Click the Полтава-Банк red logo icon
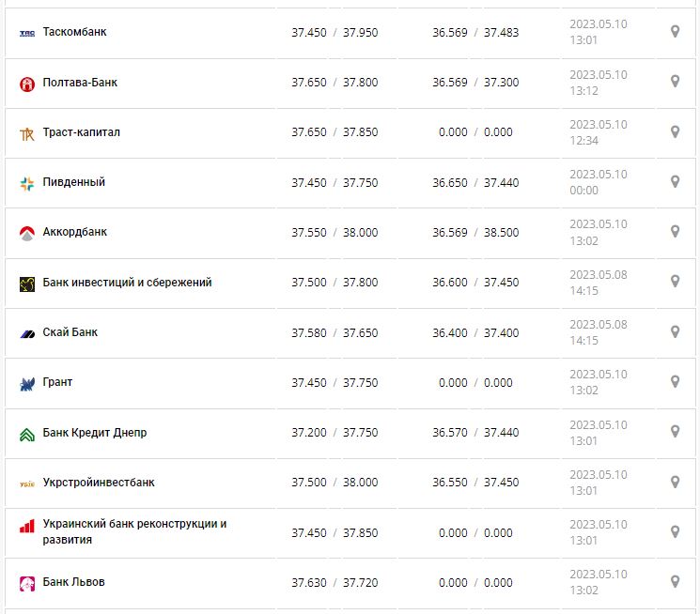The image size is (700, 614). click(x=26, y=84)
